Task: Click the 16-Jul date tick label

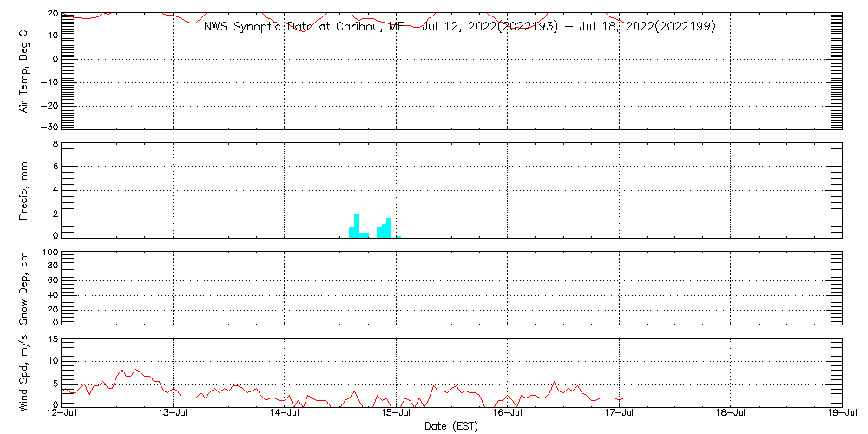Action: [x=507, y=413]
